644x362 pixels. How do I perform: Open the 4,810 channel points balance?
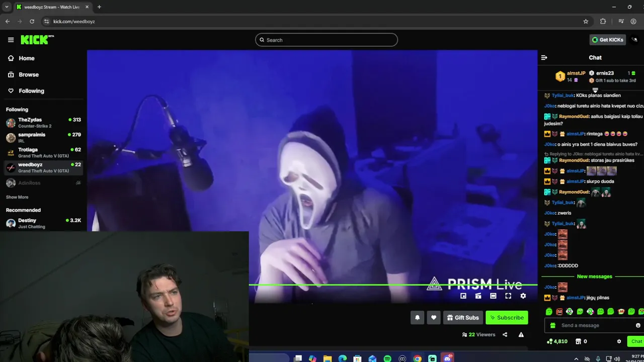pyautogui.click(x=557, y=341)
